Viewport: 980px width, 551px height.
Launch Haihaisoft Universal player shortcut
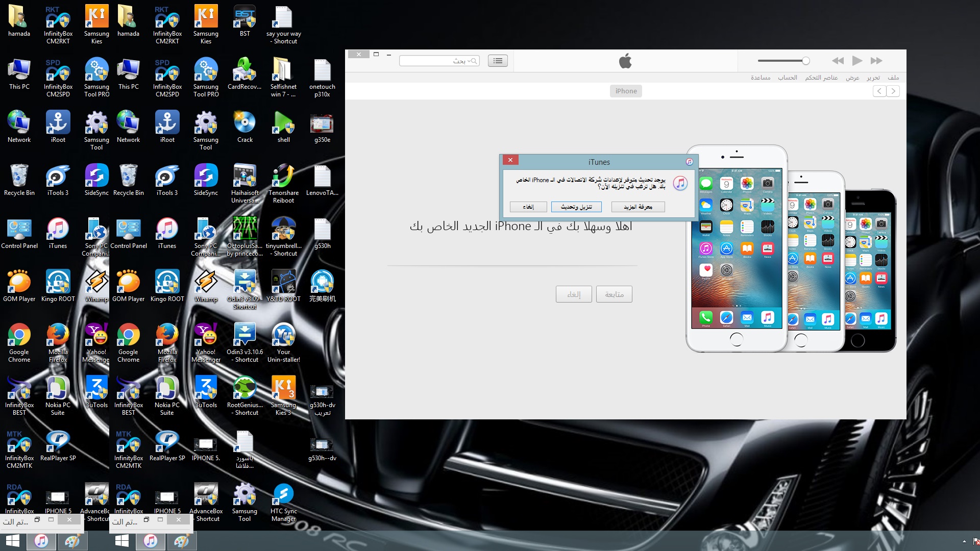(245, 183)
